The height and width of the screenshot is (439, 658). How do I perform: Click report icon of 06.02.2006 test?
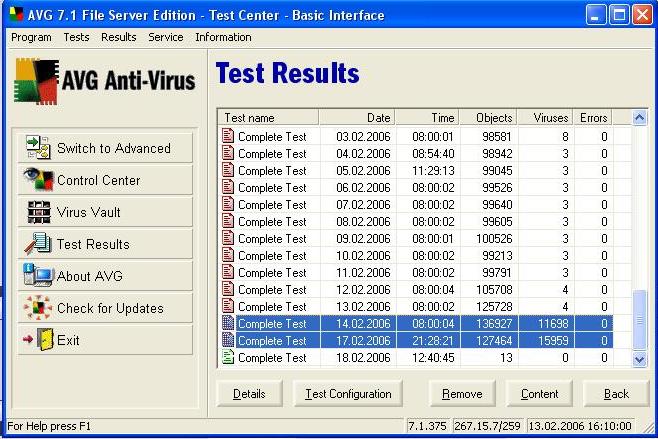pyautogui.click(x=228, y=187)
